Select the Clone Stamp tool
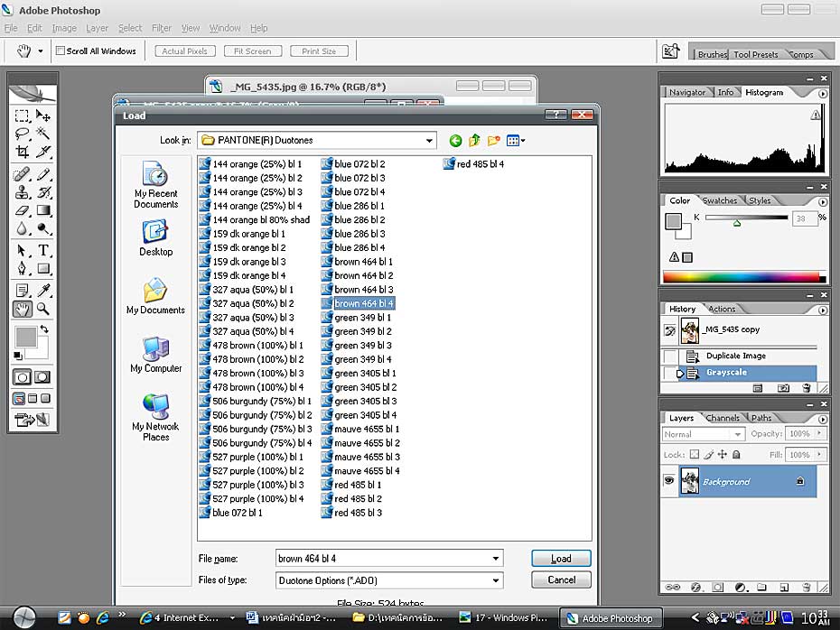Screen dimensions: 840x630 pyautogui.click(x=22, y=192)
